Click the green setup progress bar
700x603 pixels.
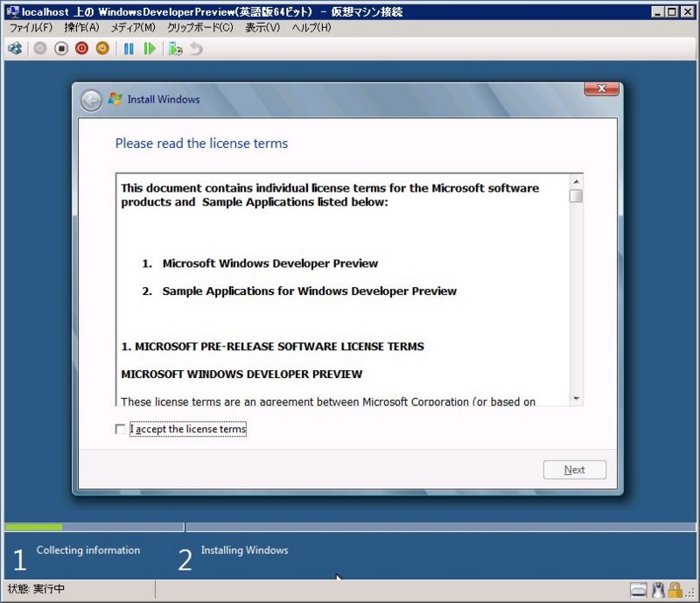(34, 527)
